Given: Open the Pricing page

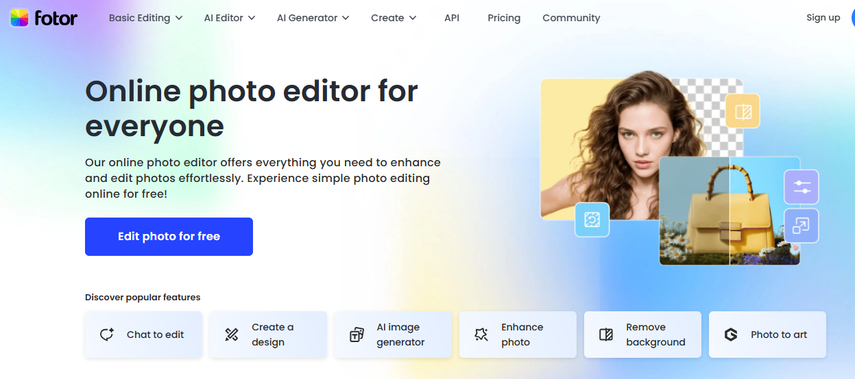Looking at the screenshot, I should pyautogui.click(x=504, y=18).
